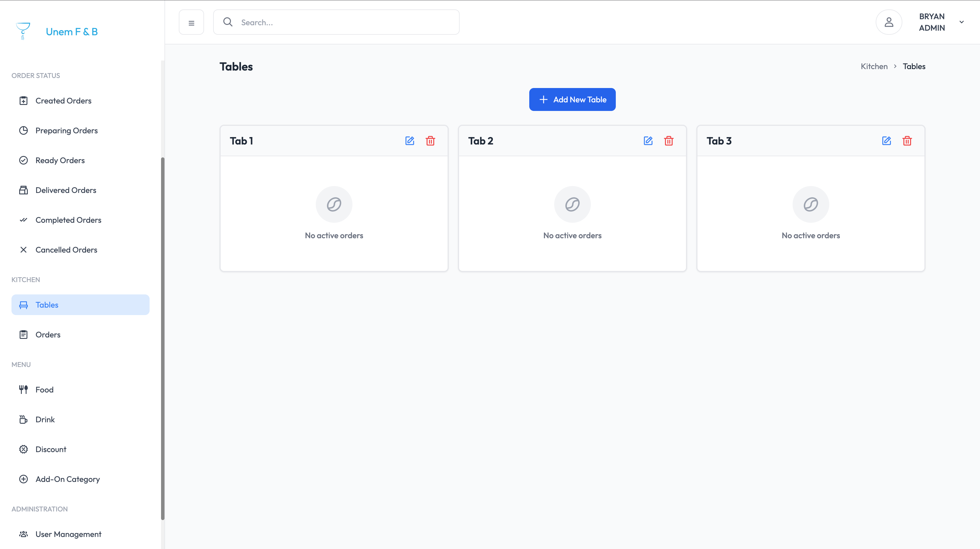This screenshot has height=549, width=980.
Task: Click the Unem F & B brand link
Action: click(x=72, y=32)
